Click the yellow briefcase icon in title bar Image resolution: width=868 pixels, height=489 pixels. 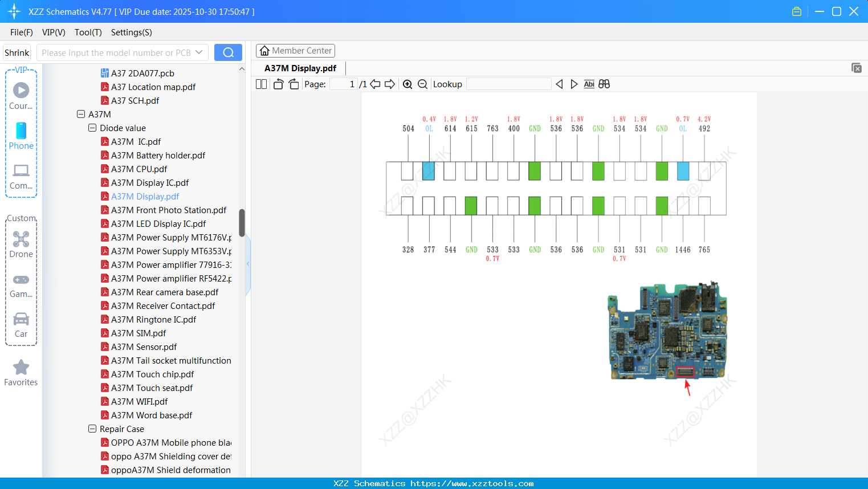(797, 11)
